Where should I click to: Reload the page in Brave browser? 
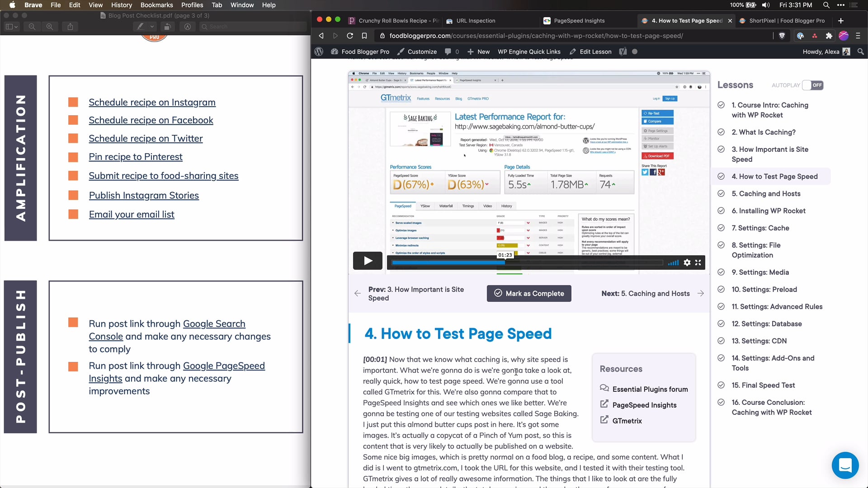tap(349, 36)
